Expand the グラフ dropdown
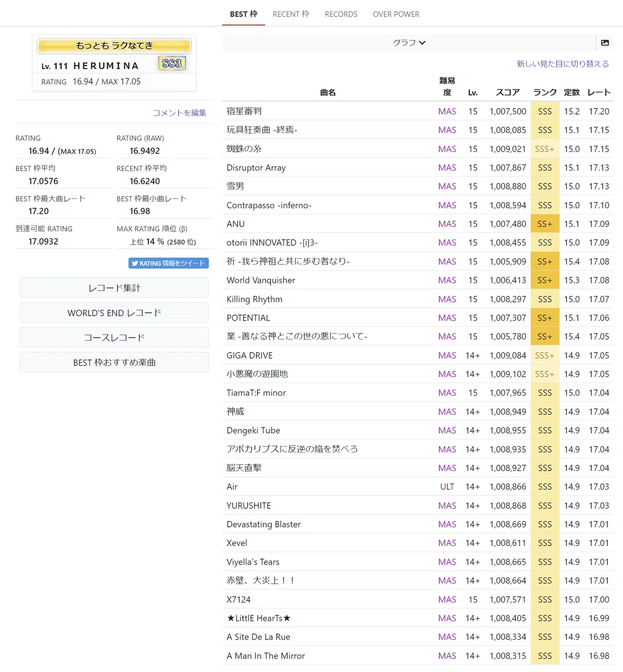 coord(409,43)
